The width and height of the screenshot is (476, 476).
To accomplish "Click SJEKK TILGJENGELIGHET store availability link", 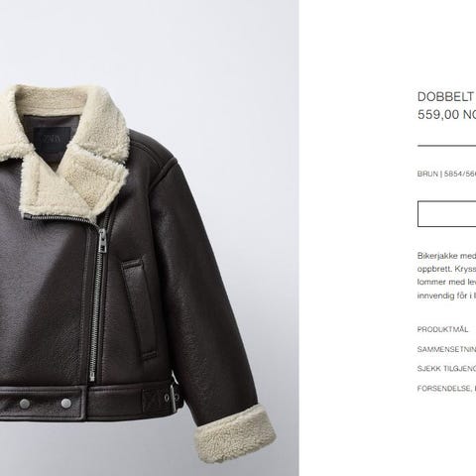I will (446, 369).
